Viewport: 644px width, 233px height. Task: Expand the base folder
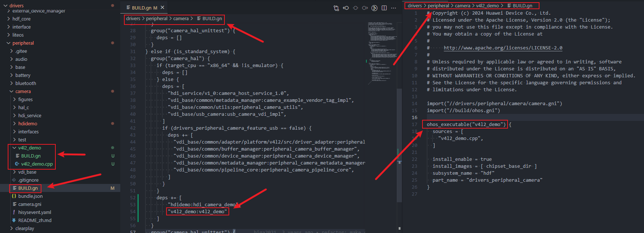(x=11, y=67)
